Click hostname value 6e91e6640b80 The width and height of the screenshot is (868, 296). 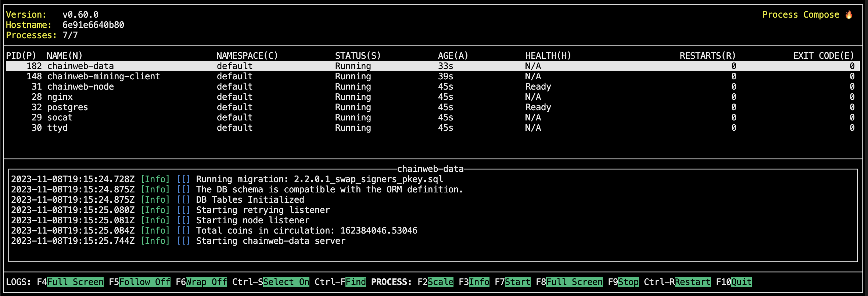pyautogui.click(x=93, y=25)
